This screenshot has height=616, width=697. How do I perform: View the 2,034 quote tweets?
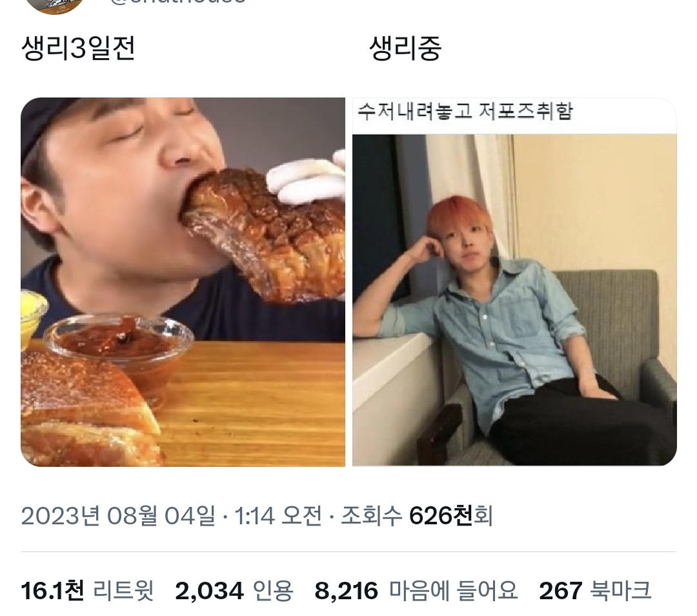(x=209, y=591)
